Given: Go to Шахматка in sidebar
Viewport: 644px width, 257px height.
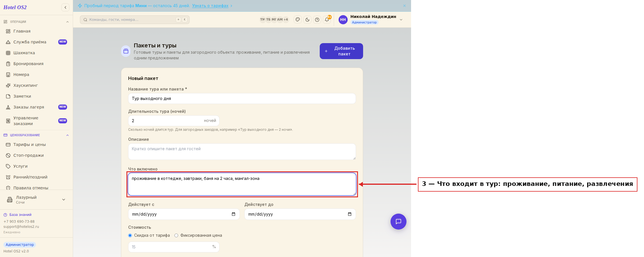Looking at the screenshot, I should point(36,53).
